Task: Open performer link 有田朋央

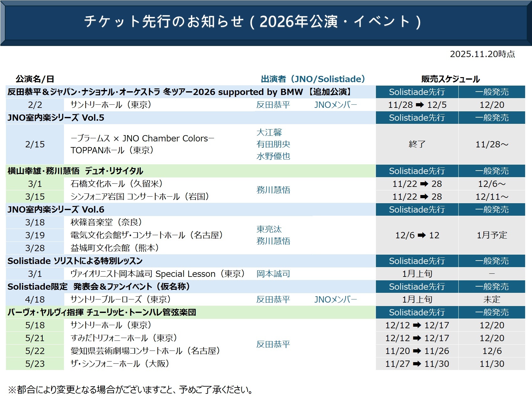Action: pyautogui.click(x=273, y=144)
